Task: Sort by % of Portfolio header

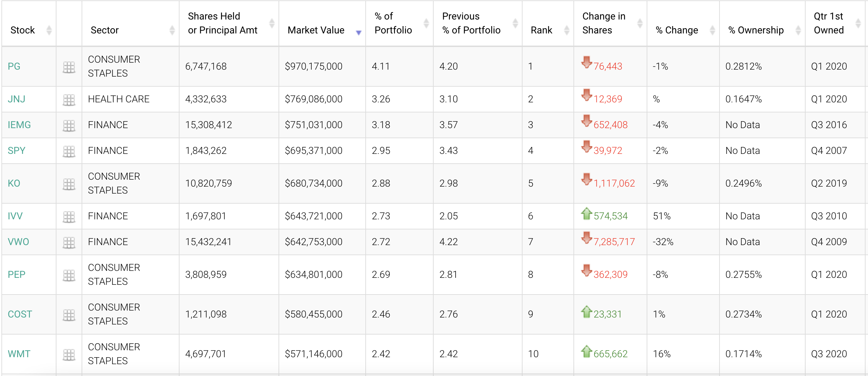Action: pyautogui.click(x=399, y=23)
